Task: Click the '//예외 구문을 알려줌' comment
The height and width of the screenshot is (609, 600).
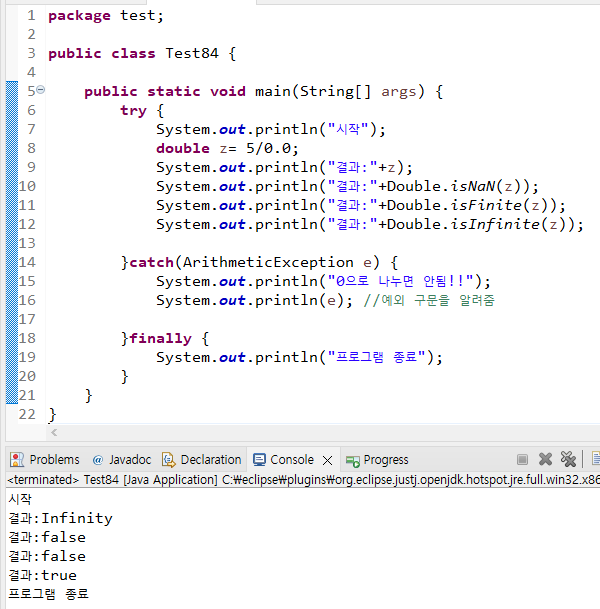Action: pos(429,300)
